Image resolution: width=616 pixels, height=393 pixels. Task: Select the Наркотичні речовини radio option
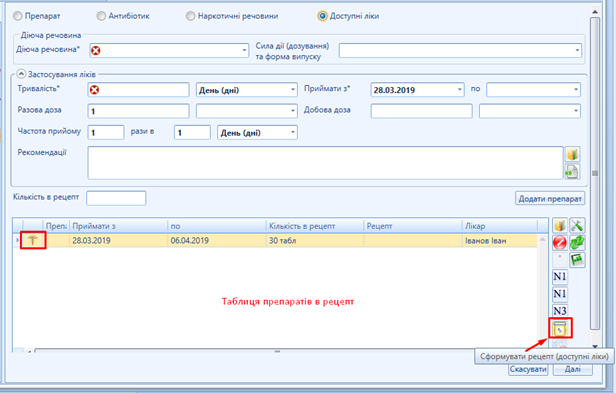(x=191, y=16)
